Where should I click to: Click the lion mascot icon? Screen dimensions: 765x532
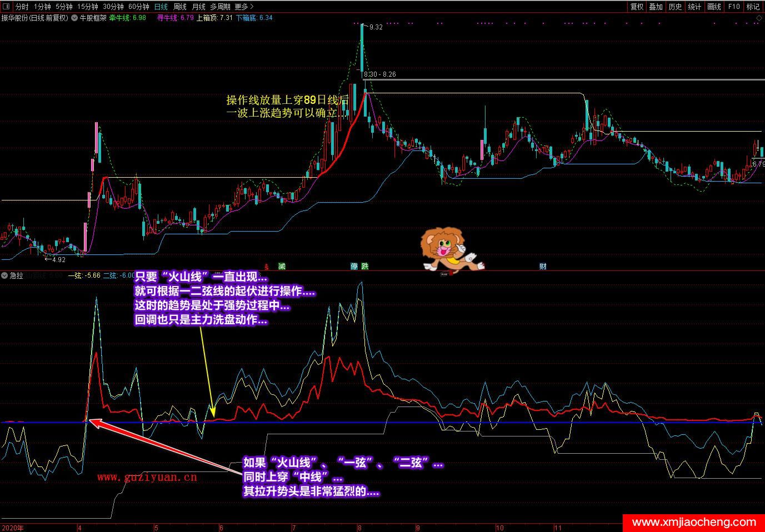click(448, 250)
